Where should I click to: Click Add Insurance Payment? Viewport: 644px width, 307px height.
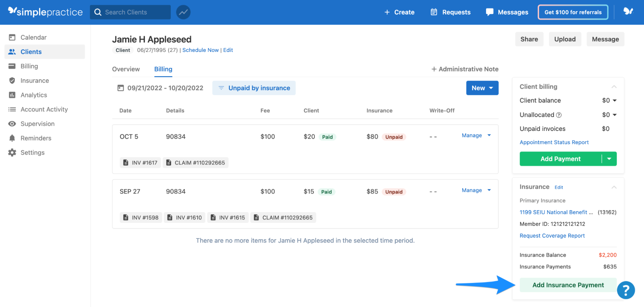pos(568,285)
